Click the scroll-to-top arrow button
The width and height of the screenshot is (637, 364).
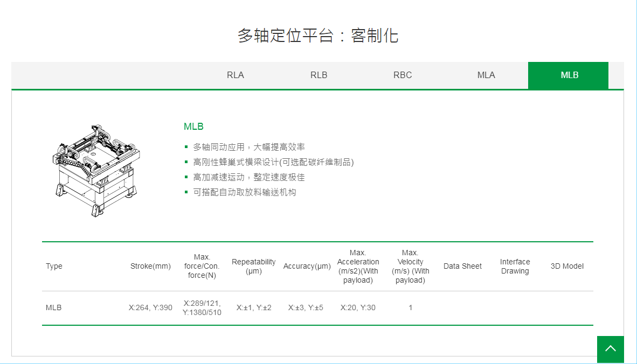point(610,349)
